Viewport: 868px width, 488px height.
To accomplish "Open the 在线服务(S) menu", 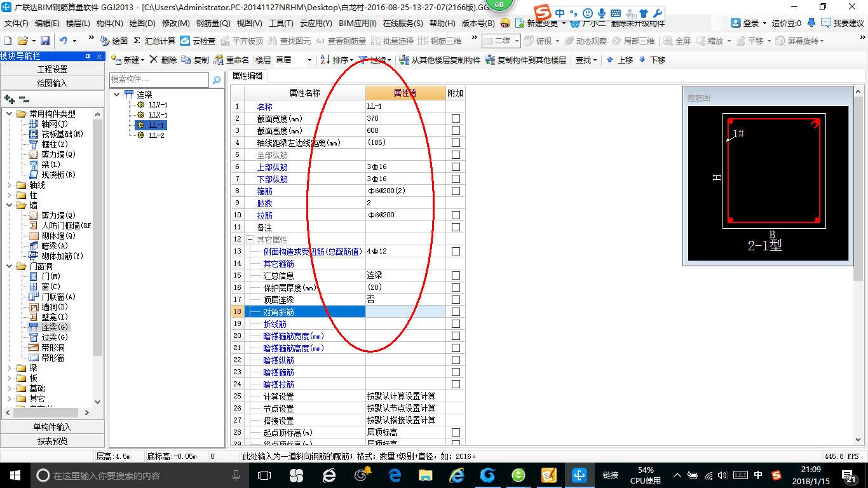I will [403, 24].
